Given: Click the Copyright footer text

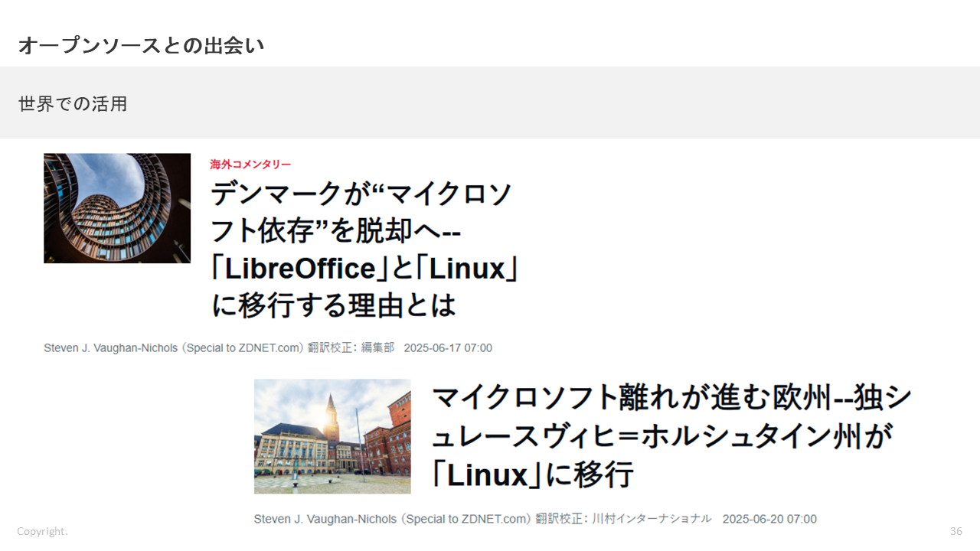Looking at the screenshot, I should 43,531.
